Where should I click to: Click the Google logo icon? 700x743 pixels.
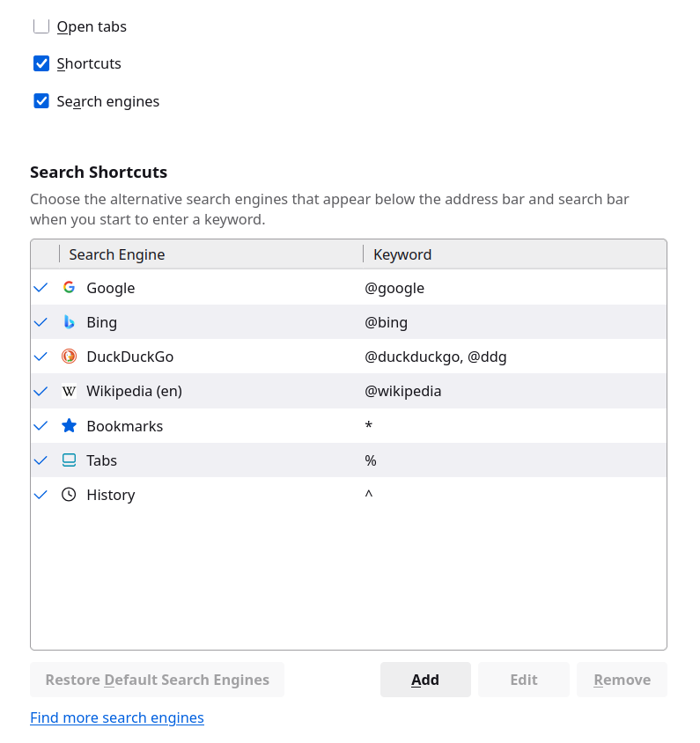coord(69,287)
